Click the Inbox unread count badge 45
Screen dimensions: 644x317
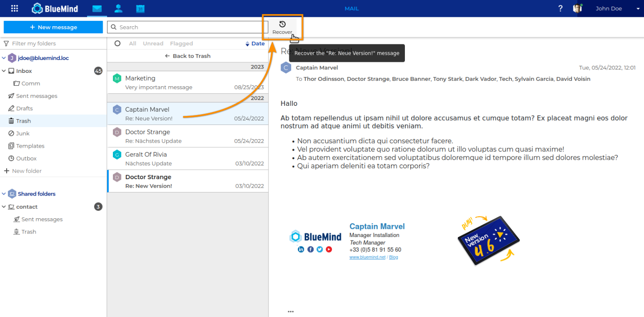98,71
